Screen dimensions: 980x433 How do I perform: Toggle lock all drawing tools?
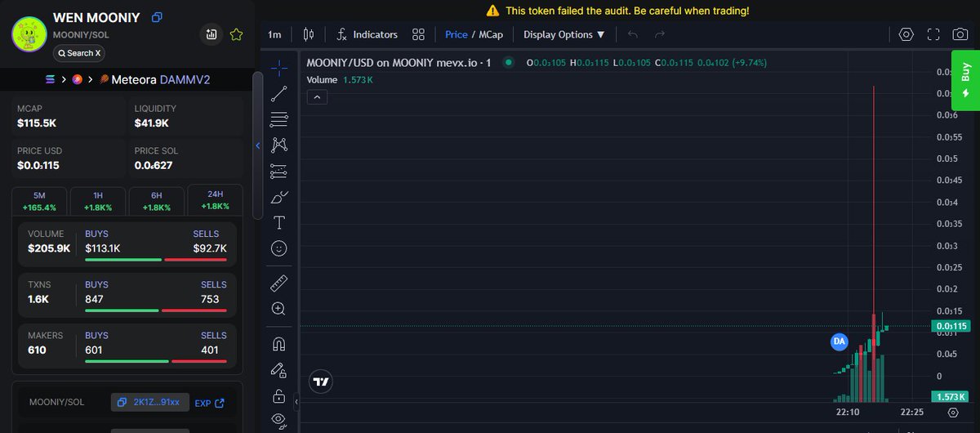click(x=279, y=396)
